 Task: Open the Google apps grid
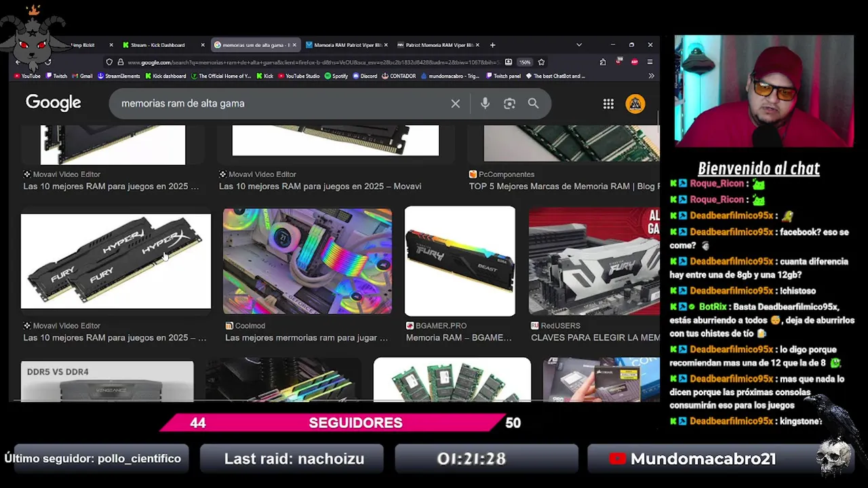[608, 104]
